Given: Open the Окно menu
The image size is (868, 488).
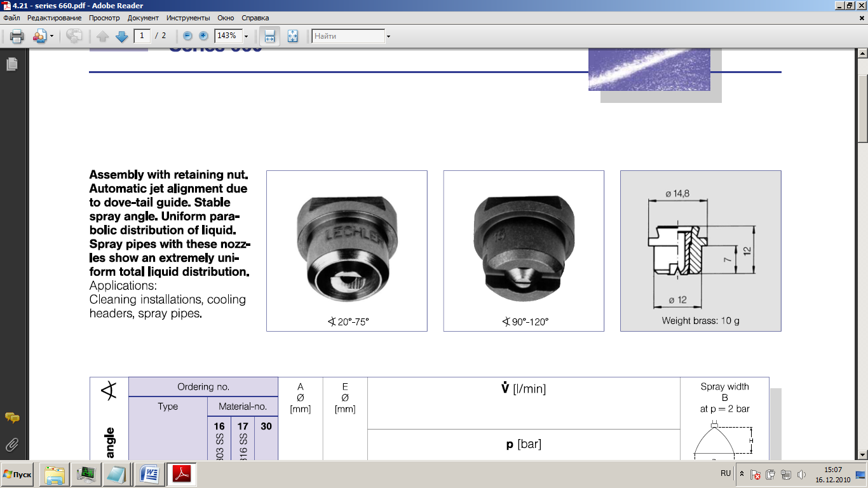Looking at the screenshot, I should [226, 18].
